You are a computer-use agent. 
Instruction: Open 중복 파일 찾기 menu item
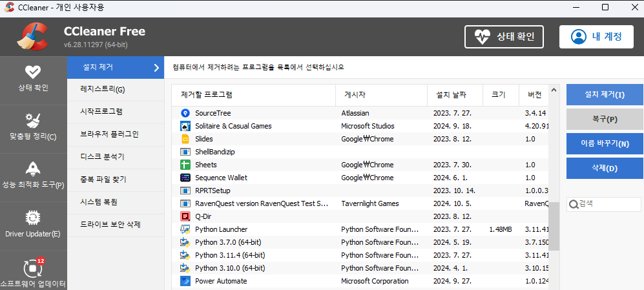tap(116, 180)
